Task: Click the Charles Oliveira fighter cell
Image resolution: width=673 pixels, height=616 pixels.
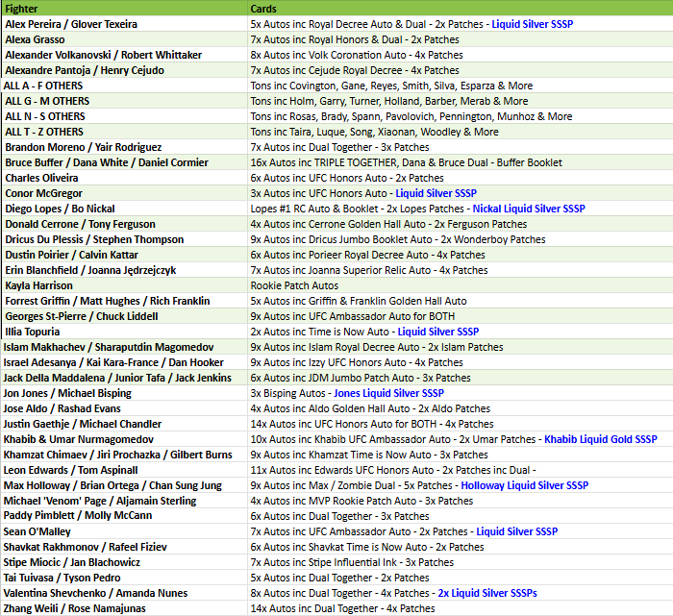Action: [40, 178]
